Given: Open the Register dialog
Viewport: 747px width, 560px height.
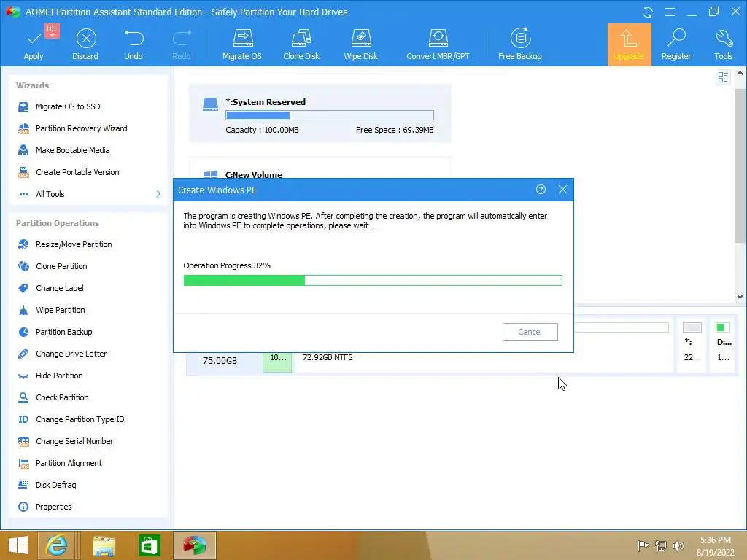Looking at the screenshot, I should [676, 44].
